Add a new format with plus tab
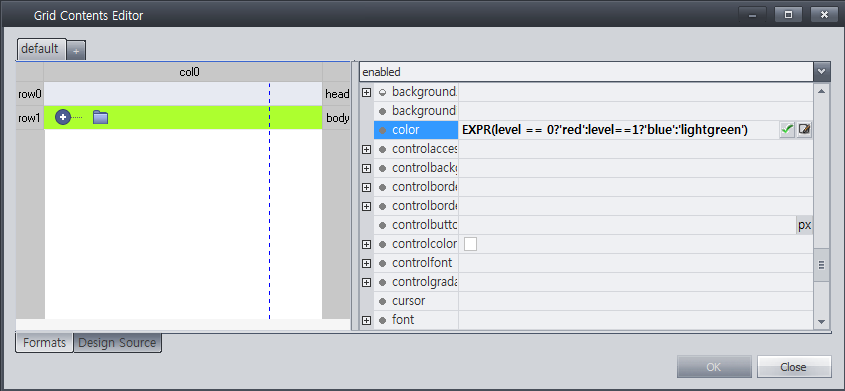 76,51
